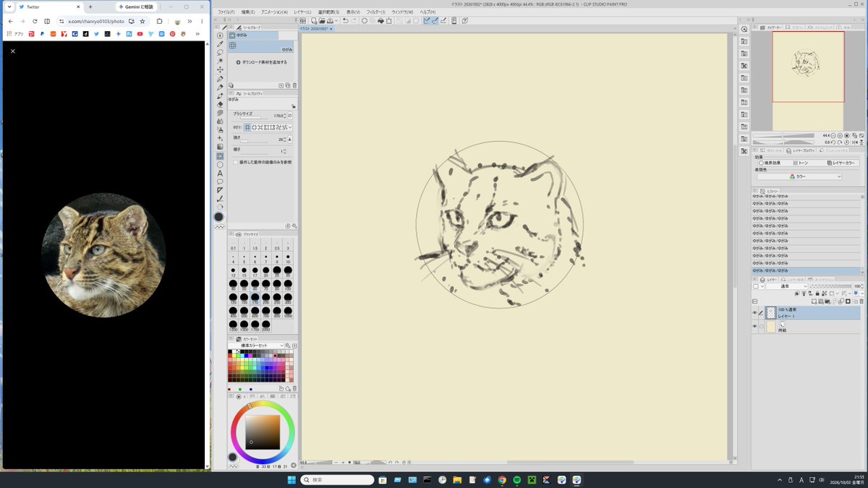868x488 pixels.
Task: Open the フィルター(I) menu
Action: [376, 12]
